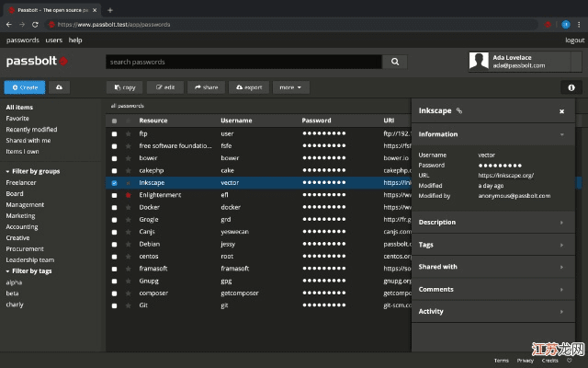Viewport: 588px width, 368px height.
Task: Open the users menu item
Action: pos(53,40)
